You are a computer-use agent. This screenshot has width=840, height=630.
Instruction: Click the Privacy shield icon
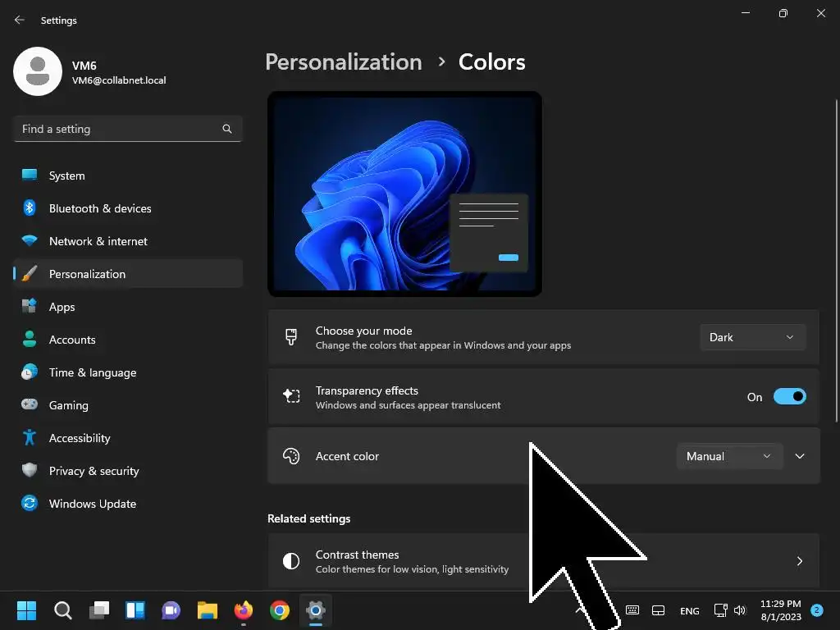tap(30, 470)
